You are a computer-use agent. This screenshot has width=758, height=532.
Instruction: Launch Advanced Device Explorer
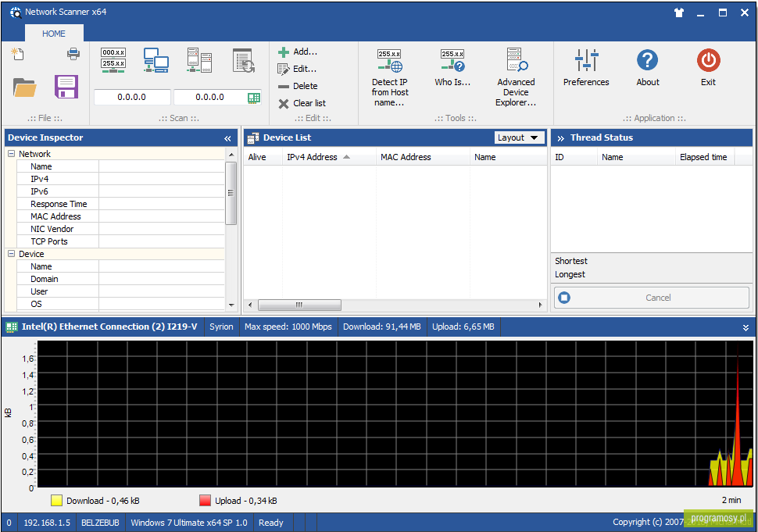point(516,77)
